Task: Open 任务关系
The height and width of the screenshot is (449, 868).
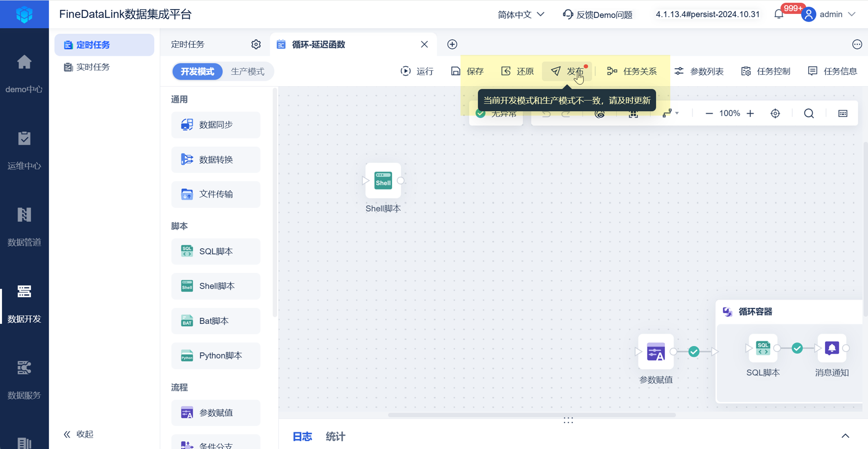Action: click(x=632, y=71)
